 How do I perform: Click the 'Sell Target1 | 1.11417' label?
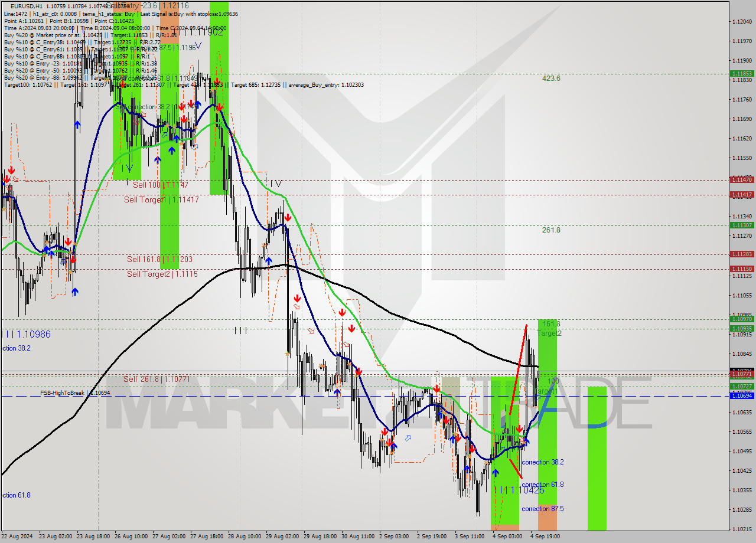(161, 199)
